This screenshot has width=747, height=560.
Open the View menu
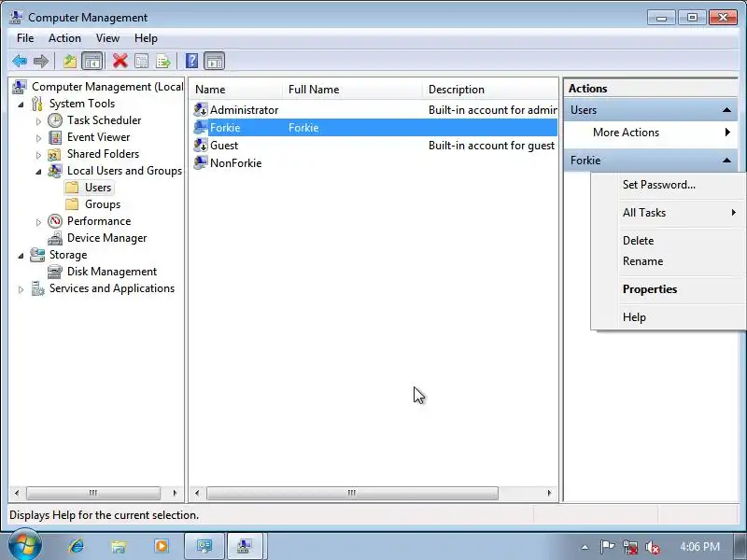point(107,38)
